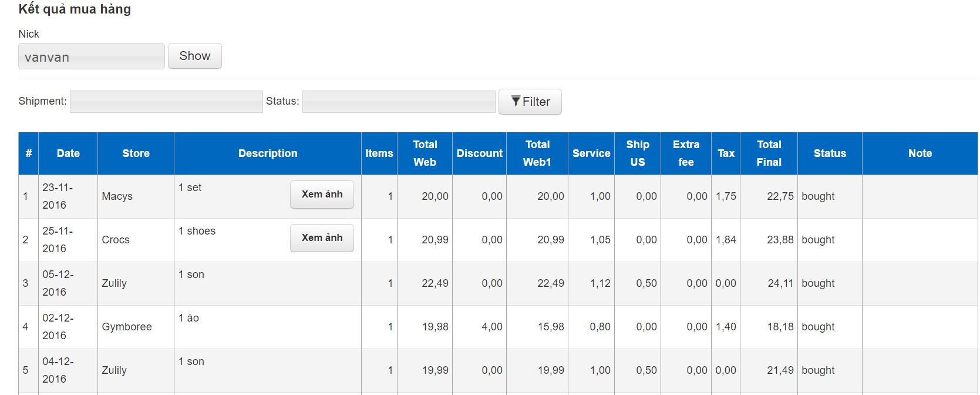Click the Date column header
Screen dimensions: 980x395
coord(68,153)
